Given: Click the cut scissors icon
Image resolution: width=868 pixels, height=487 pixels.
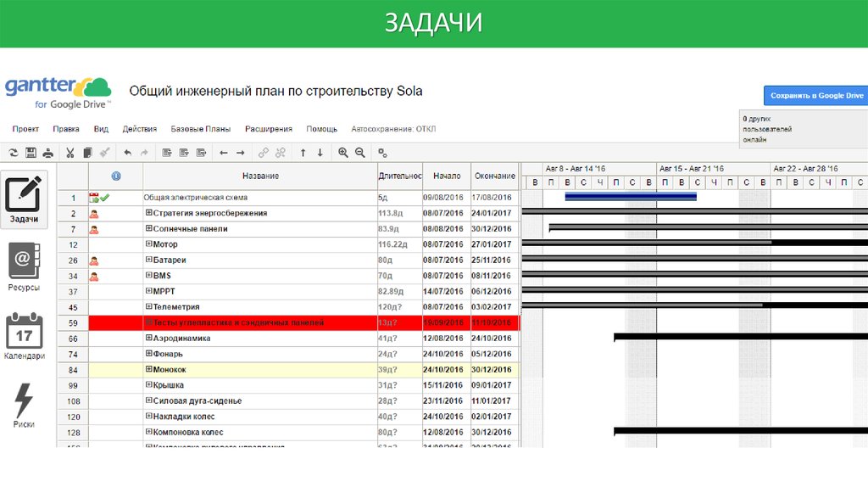Looking at the screenshot, I should pyautogui.click(x=70, y=153).
